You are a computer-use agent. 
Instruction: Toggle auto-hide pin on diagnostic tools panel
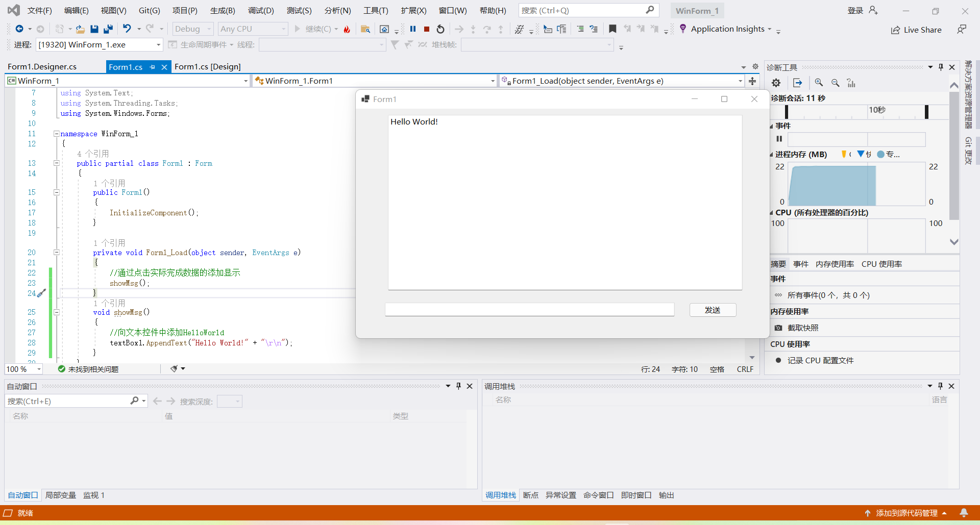click(x=941, y=67)
